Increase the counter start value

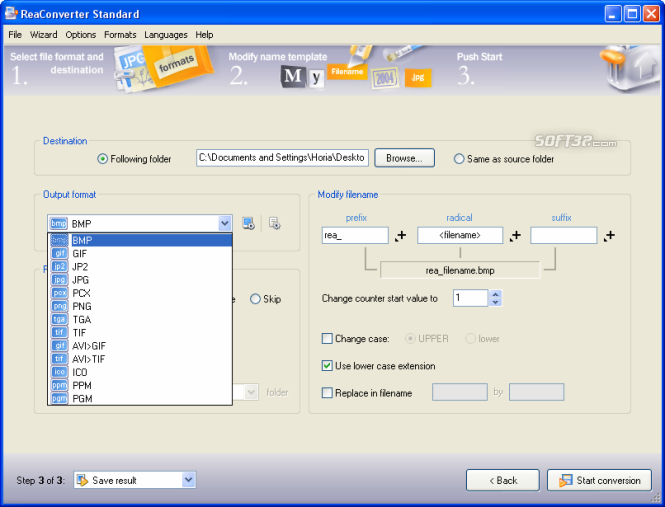coord(495,294)
